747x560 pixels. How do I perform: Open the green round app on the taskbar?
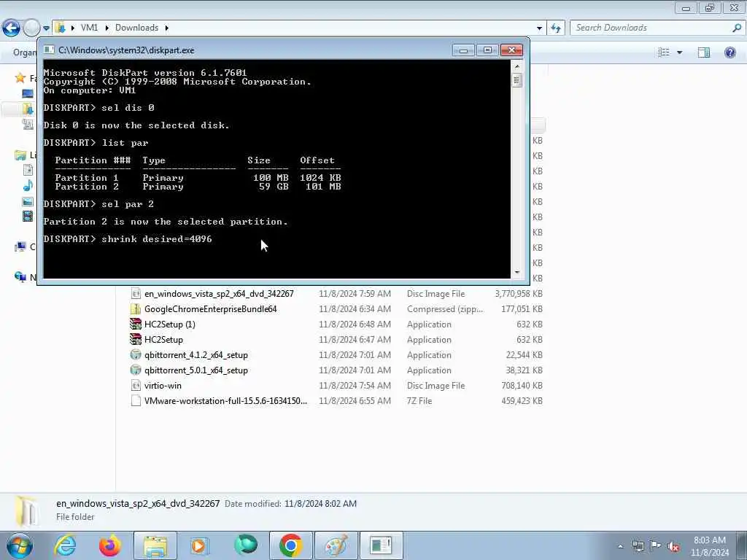click(x=246, y=545)
